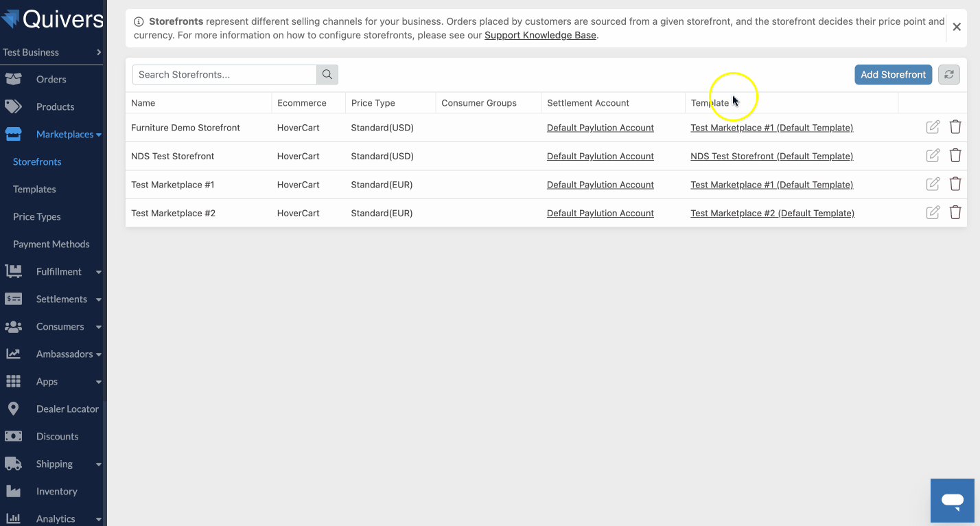Click the Inventory factory icon
The image size is (980, 526).
(x=13, y=491)
